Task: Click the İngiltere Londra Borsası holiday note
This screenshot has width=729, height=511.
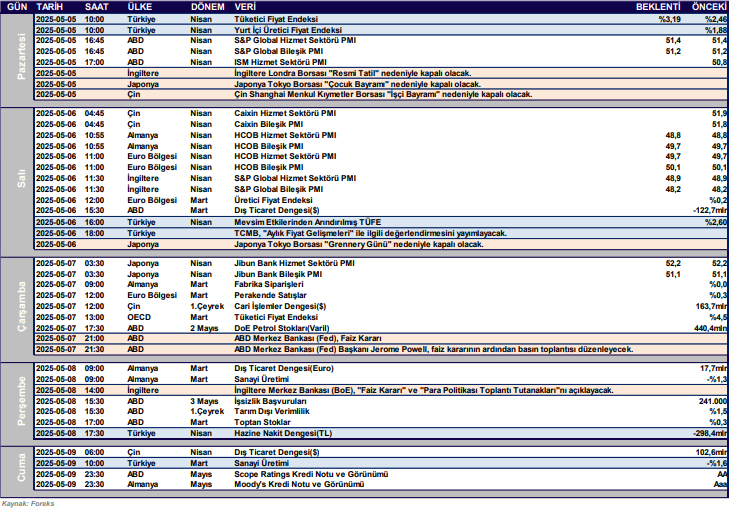Action: pyautogui.click(x=353, y=73)
